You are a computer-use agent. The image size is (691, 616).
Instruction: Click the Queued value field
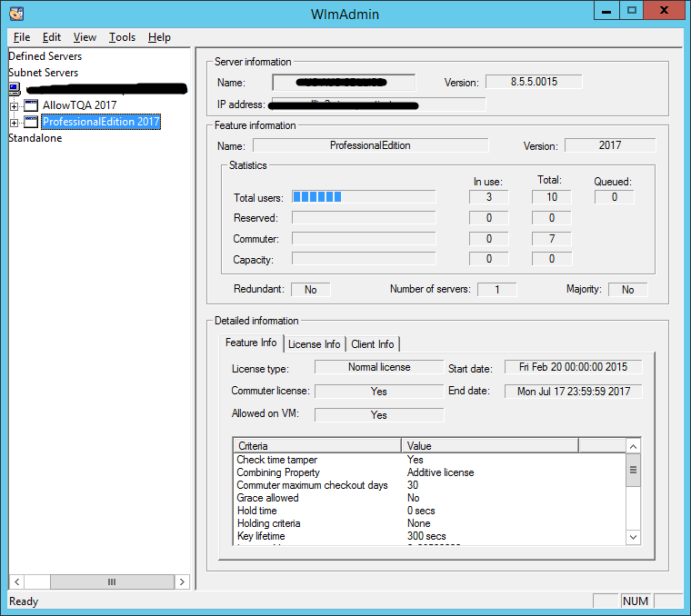click(615, 197)
